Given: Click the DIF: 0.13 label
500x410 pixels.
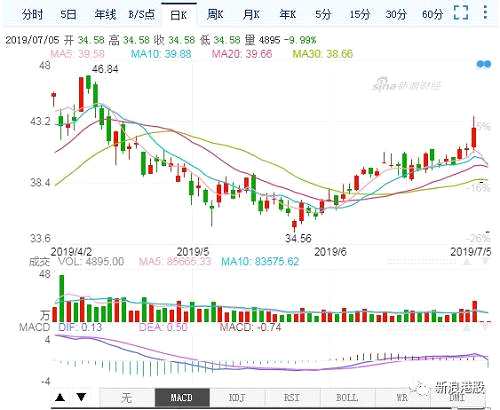Looking at the screenshot, I should click(x=80, y=327).
